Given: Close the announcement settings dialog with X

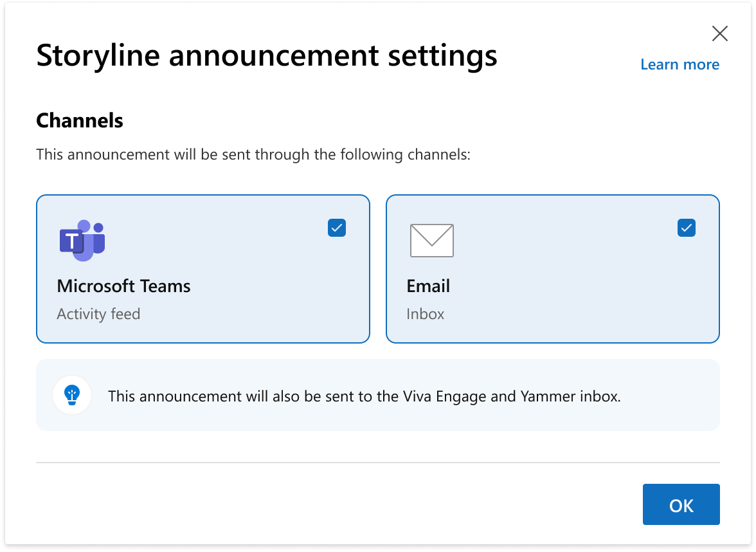Looking at the screenshot, I should point(719,33).
